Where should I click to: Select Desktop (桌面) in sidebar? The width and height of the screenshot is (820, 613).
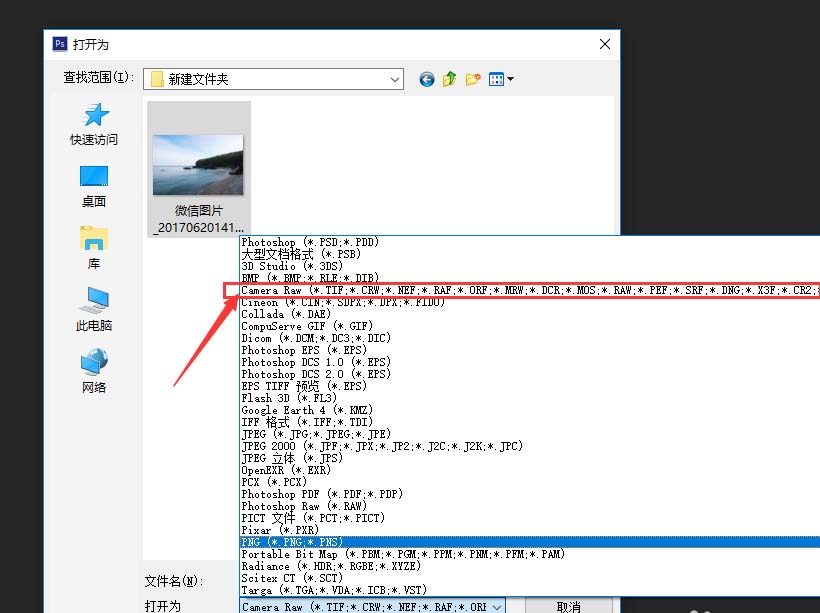pyautogui.click(x=94, y=187)
